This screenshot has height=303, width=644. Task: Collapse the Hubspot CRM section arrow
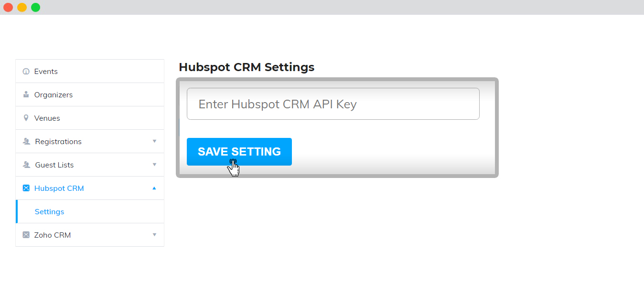pos(154,188)
